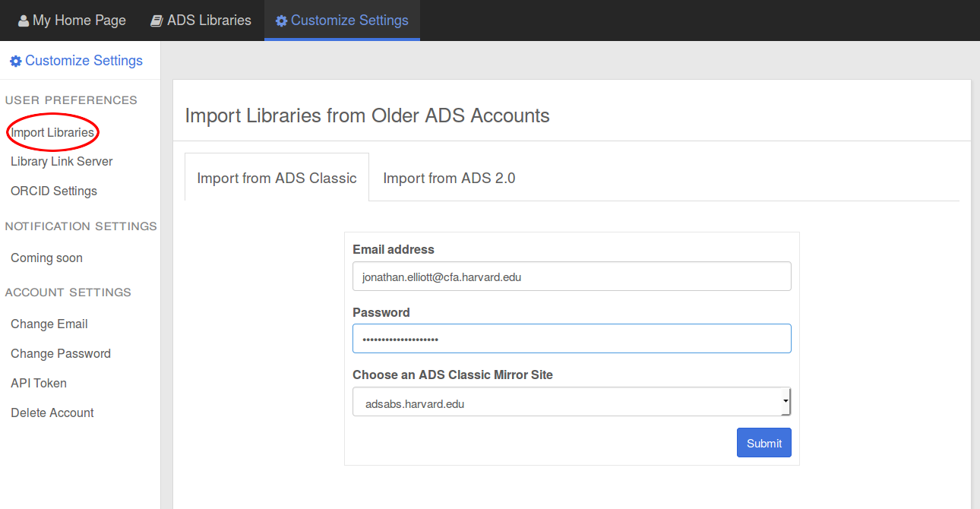980x509 pixels.
Task: Click the book icon beside ADS Libraries
Action: (156, 21)
